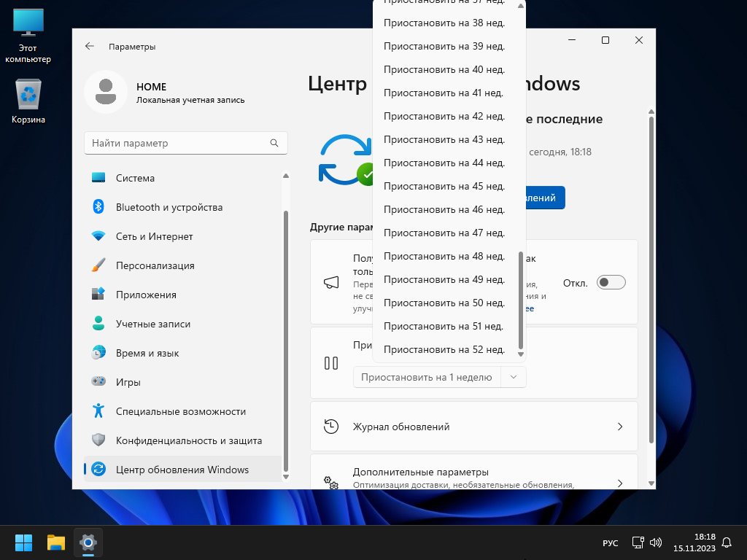Click the Сеть и Интернет Wi-Fi icon
The image size is (747, 560).
click(x=98, y=236)
